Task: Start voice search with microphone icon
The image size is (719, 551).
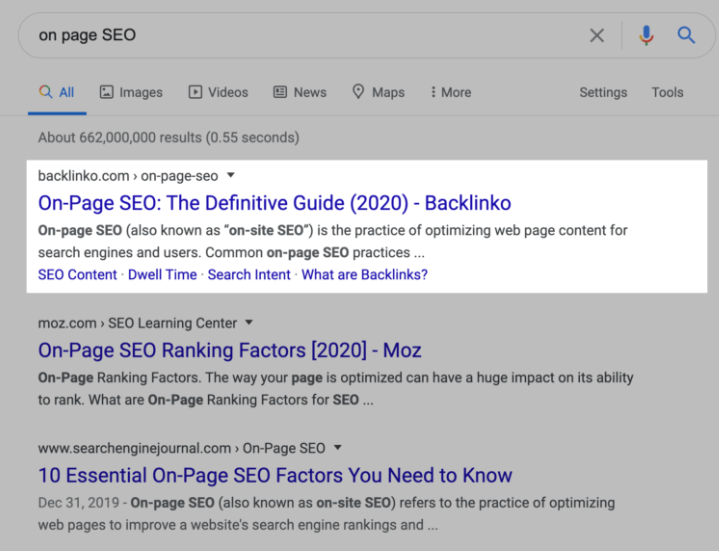Action: (646, 35)
